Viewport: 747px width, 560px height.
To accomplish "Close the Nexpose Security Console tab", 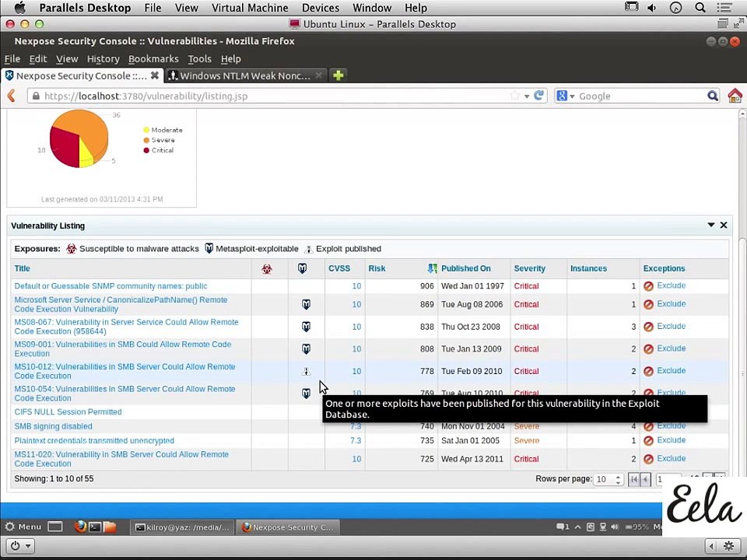I will (x=154, y=75).
